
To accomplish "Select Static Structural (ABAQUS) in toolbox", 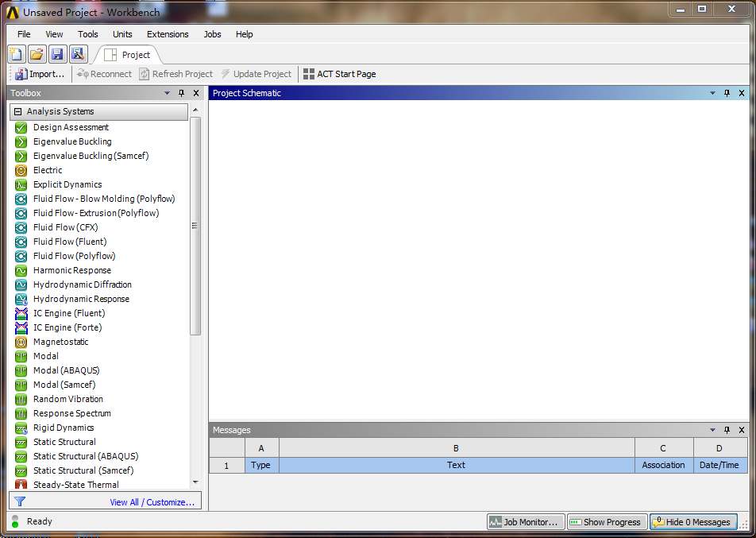I will [85, 456].
